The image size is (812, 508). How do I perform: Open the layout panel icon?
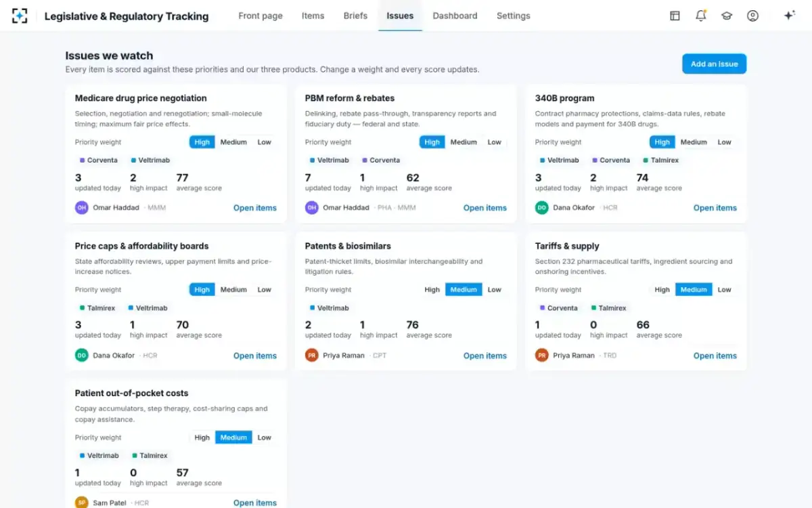(675, 16)
